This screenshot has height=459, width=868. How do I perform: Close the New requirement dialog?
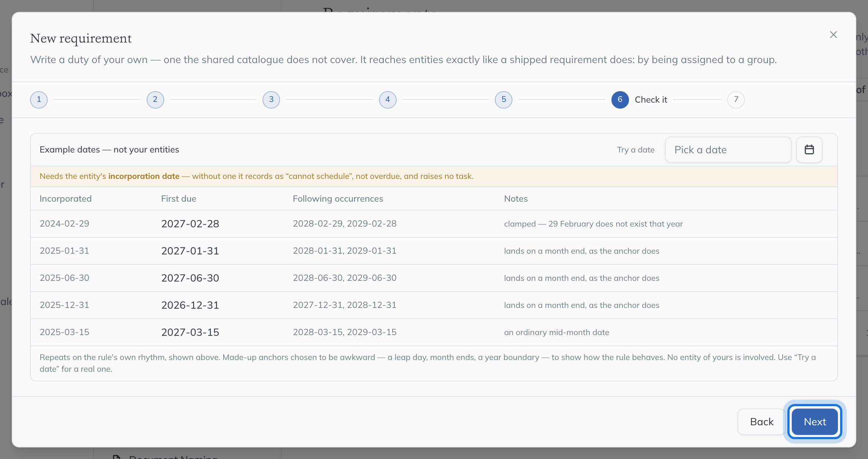point(834,35)
